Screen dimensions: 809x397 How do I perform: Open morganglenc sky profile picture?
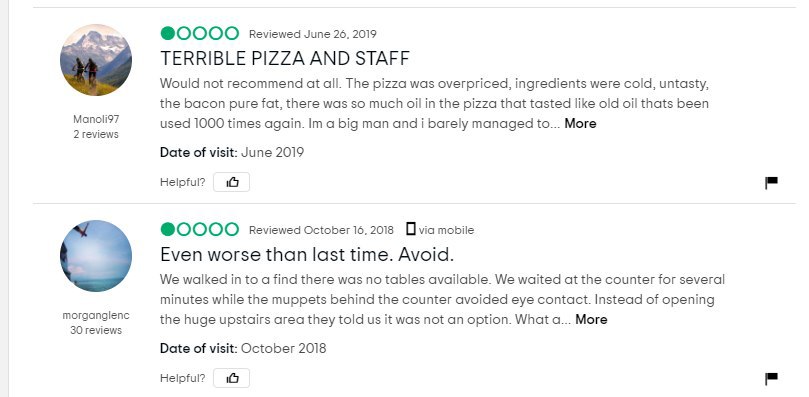(x=96, y=256)
